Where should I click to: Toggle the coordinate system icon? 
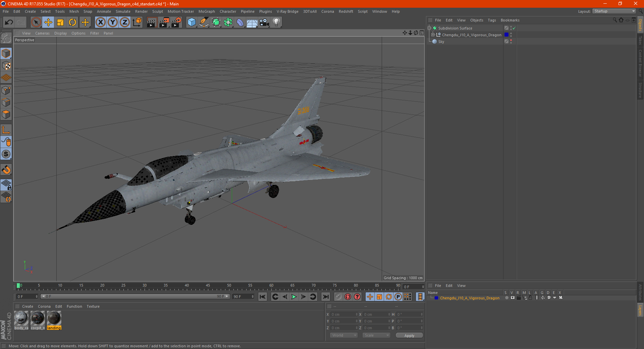coord(137,22)
